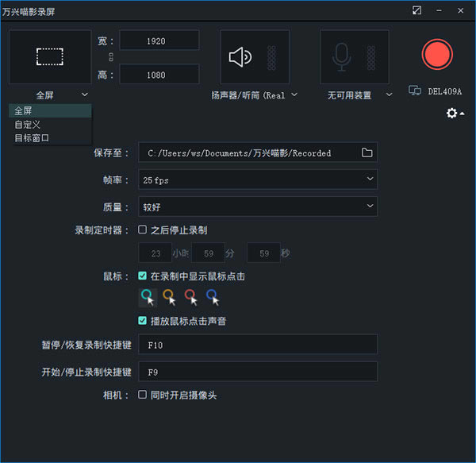
Task: Choose the red mouse click color
Action: click(x=190, y=297)
